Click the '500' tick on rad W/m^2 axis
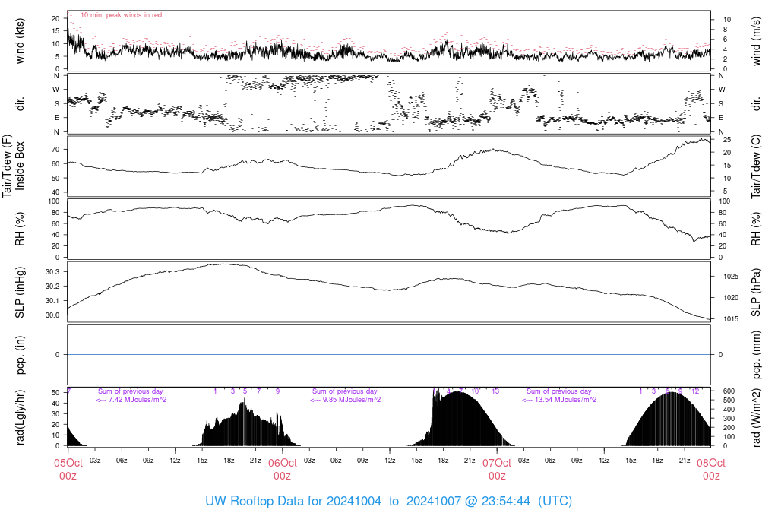Image resolution: width=778 pixels, height=532 pixels. click(729, 401)
